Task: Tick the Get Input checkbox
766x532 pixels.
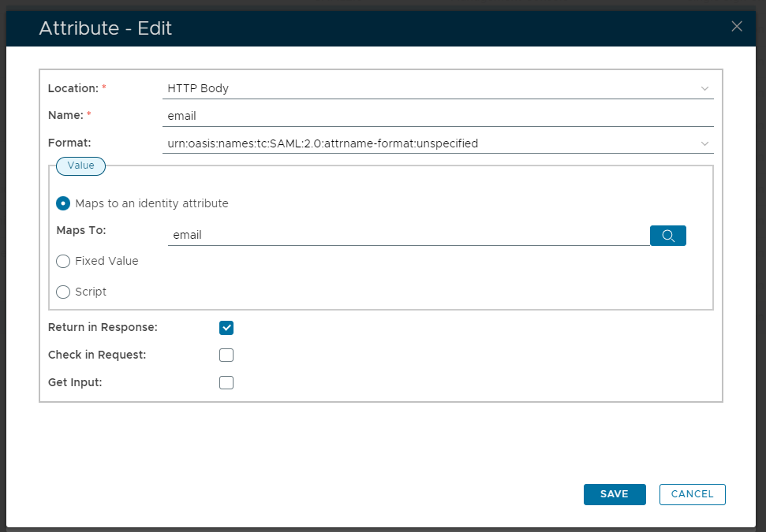Action: point(226,383)
